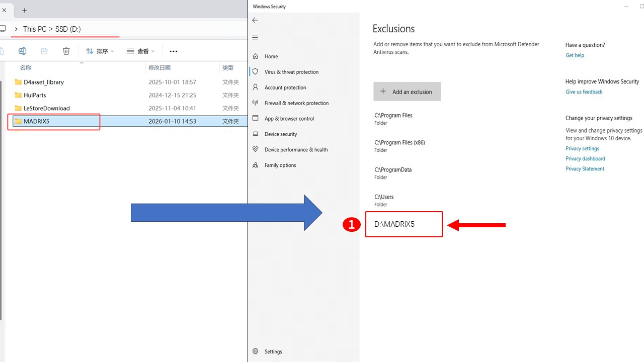Viewport: 644px width, 362px height.
Task: Click the Delete trash can icon
Action: coord(66,51)
